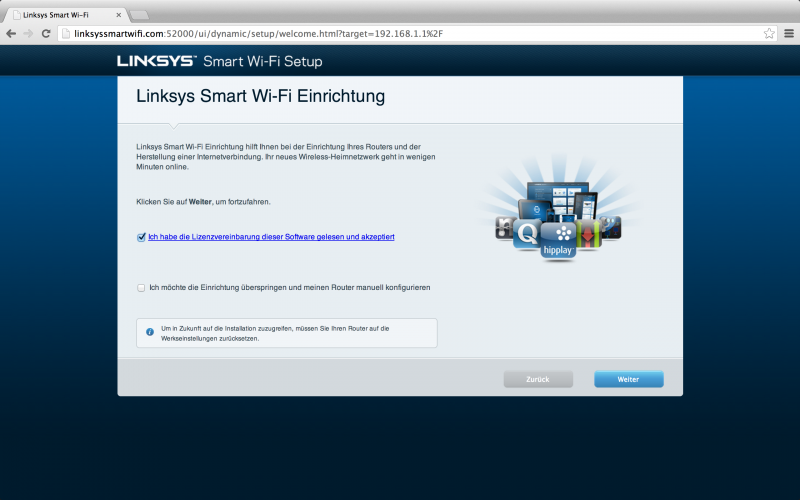Click the Linksys logo in the header
Screen dimensions: 800x500
pos(157,61)
